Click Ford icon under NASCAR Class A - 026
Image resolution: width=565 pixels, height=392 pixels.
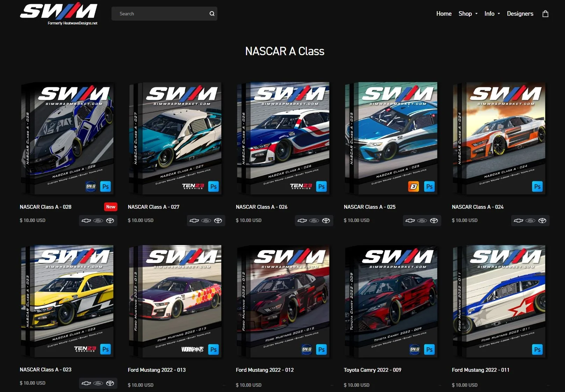point(314,221)
